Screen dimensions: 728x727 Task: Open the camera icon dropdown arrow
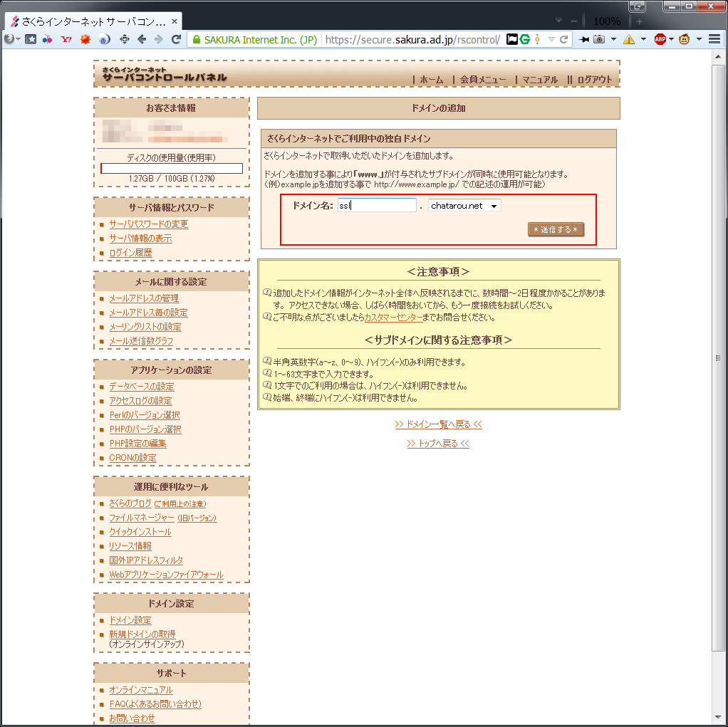pos(614,39)
